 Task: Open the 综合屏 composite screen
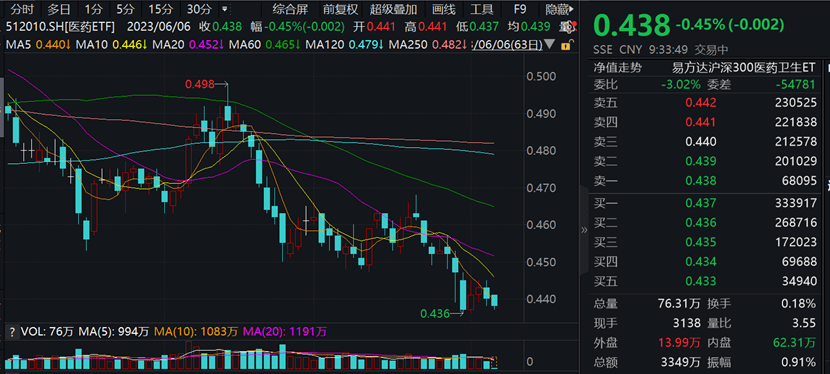(x=290, y=9)
